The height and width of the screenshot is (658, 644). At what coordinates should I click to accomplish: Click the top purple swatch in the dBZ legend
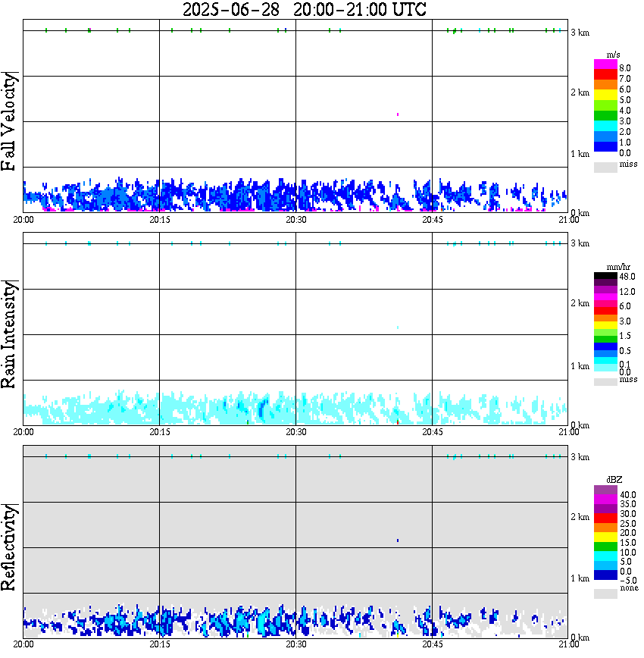pyautogui.click(x=605, y=490)
